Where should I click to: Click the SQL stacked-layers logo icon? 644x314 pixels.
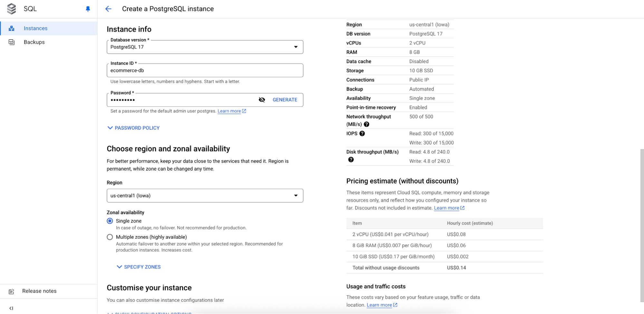12,9
